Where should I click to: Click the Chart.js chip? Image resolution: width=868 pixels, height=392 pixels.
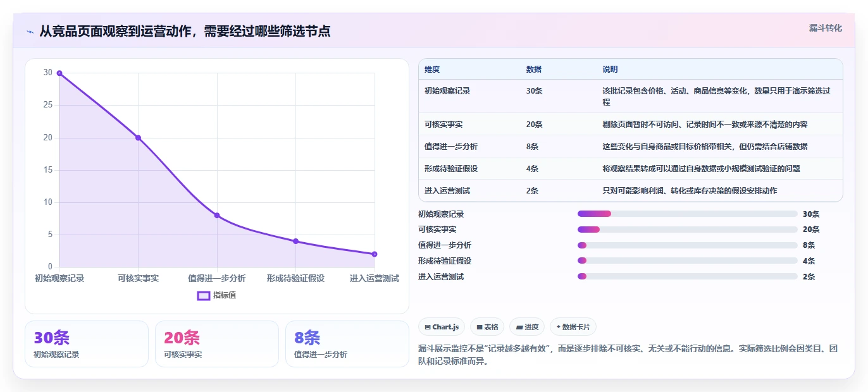tap(442, 327)
